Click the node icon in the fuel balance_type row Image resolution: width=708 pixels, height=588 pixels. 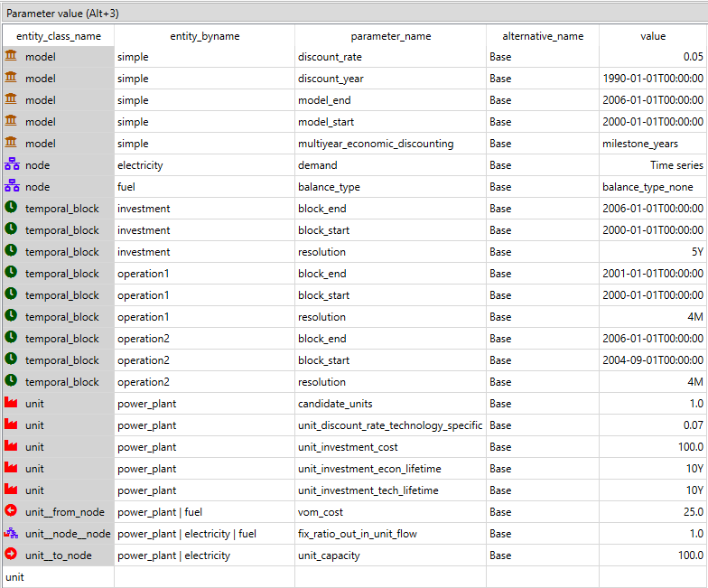[x=12, y=186]
